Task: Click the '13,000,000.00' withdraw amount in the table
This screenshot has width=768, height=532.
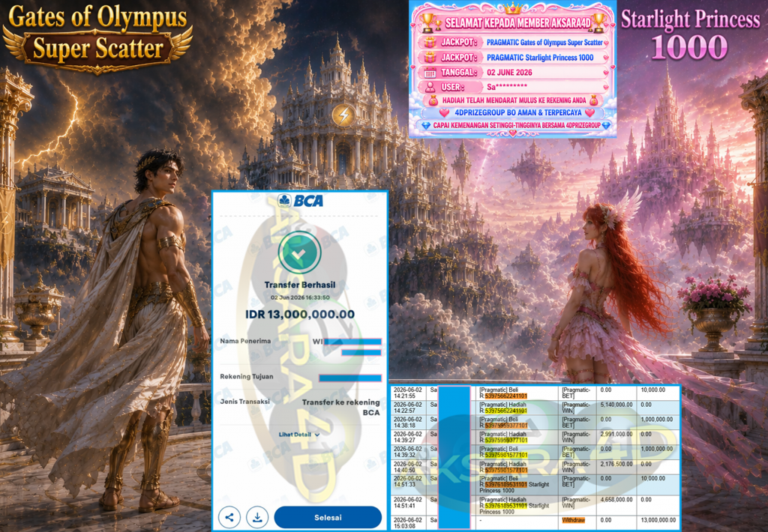Action: [658, 520]
